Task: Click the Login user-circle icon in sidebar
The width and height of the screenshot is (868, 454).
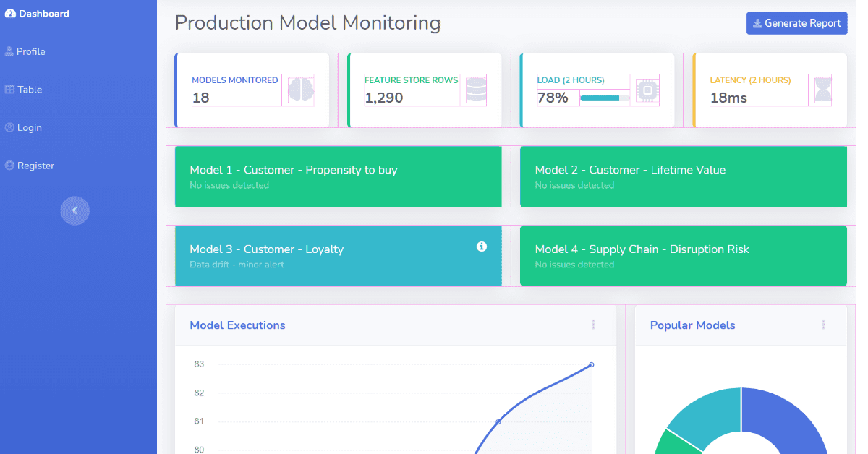Action: tap(9, 128)
